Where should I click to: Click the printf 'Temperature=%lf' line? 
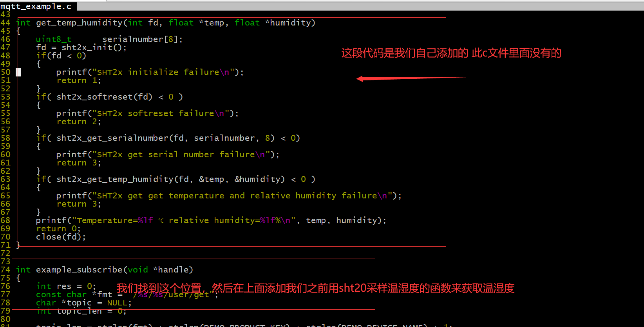click(211, 220)
